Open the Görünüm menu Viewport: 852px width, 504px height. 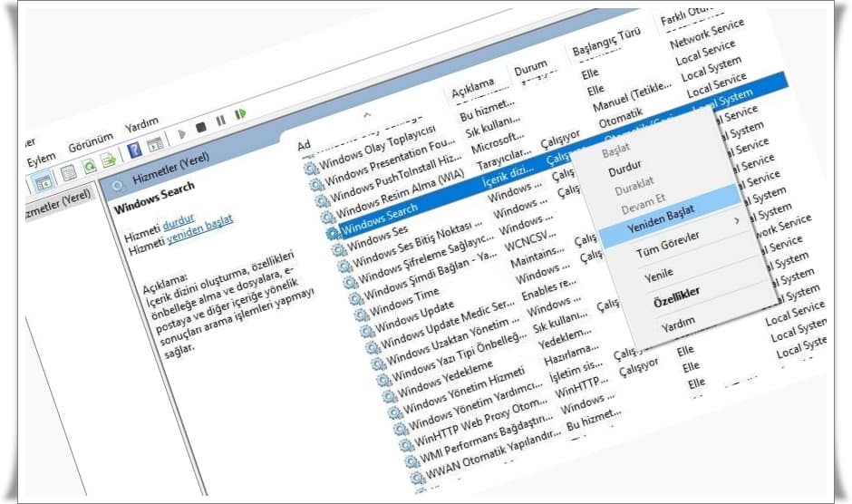pyautogui.click(x=91, y=142)
